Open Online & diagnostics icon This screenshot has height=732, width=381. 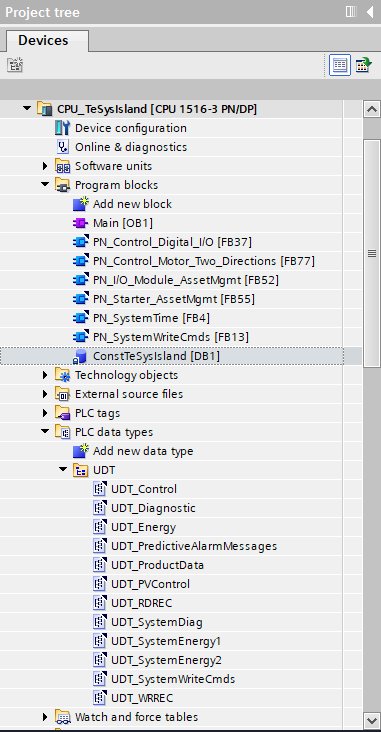click(63, 147)
